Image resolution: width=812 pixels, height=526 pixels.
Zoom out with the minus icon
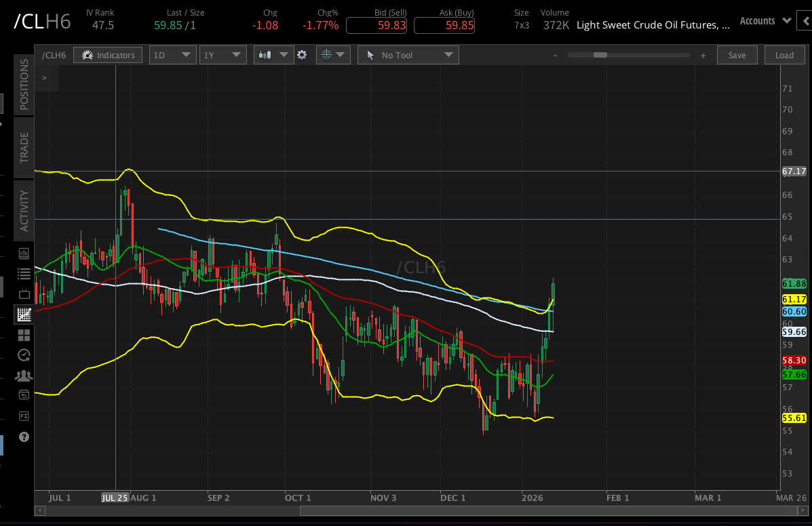(x=555, y=56)
